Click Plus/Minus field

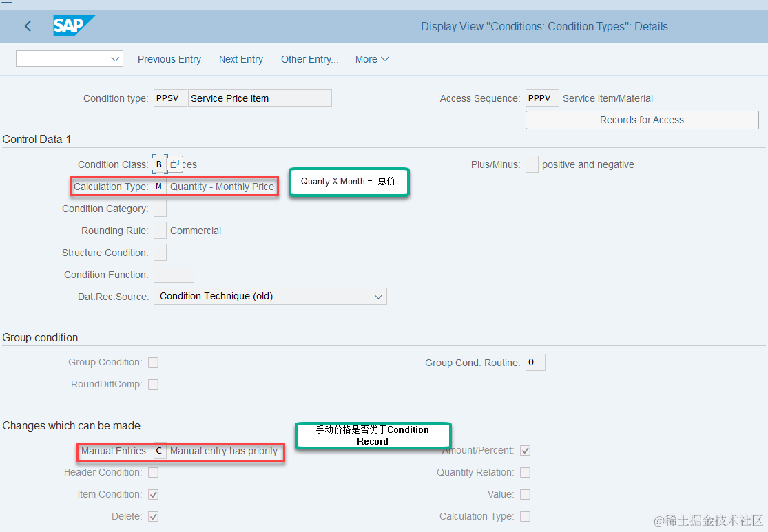pos(532,164)
